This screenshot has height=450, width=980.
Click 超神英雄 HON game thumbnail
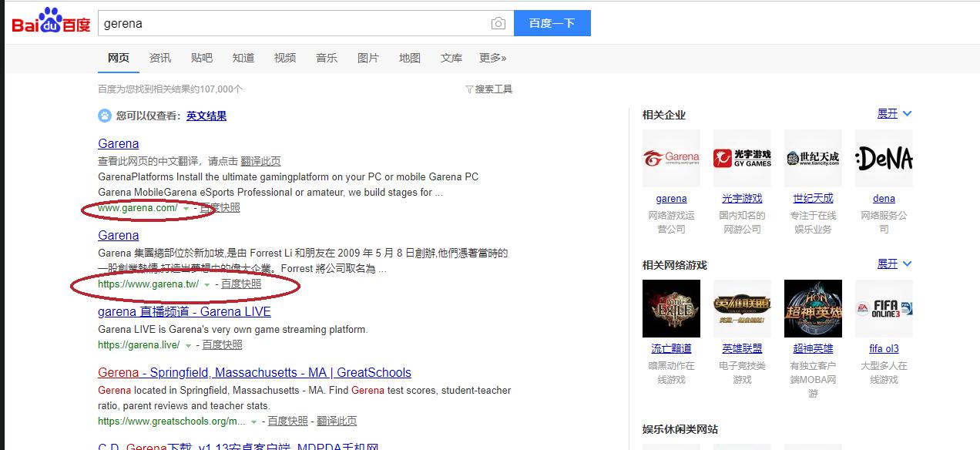813,308
